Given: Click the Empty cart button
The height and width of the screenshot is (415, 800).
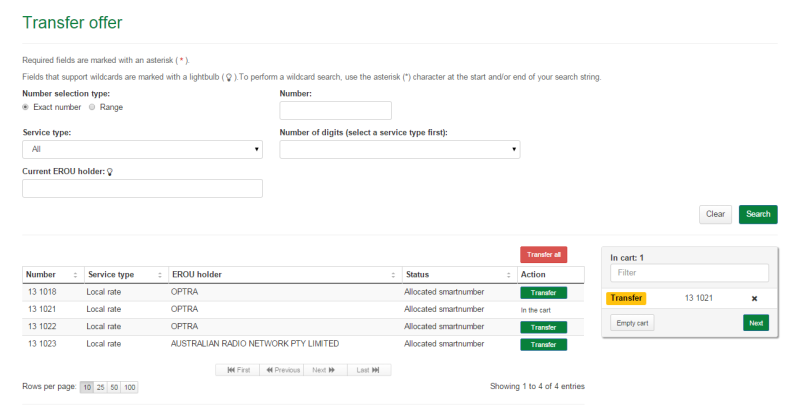Looking at the screenshot, I should 632,323.
